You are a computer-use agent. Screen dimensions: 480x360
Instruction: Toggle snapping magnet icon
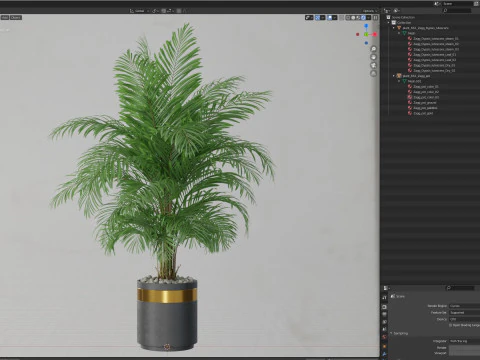[x=164, y=11]
